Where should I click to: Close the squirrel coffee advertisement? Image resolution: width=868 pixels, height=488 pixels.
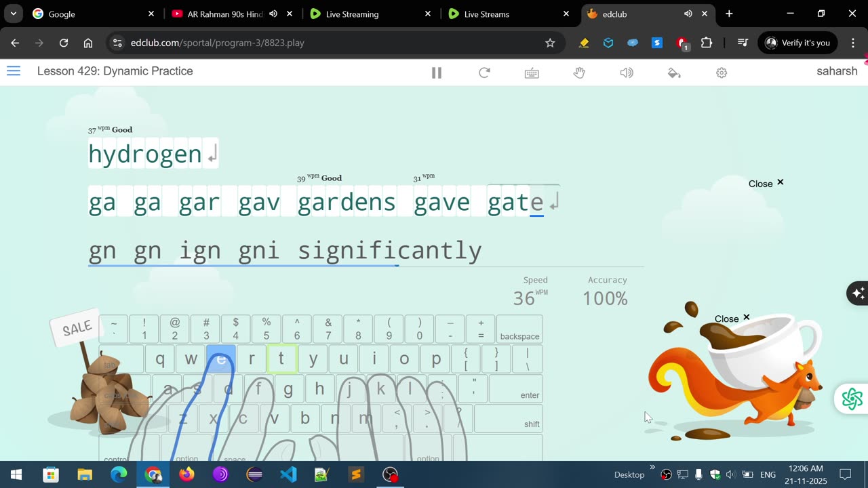pos(732,319)
